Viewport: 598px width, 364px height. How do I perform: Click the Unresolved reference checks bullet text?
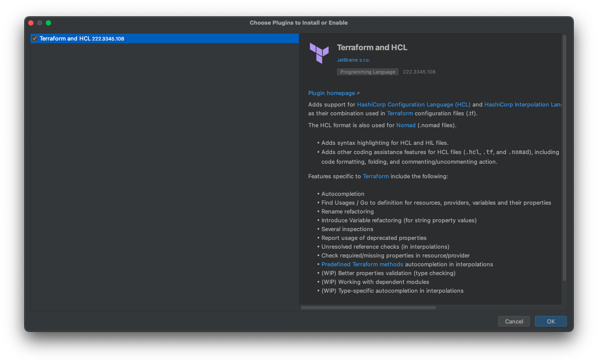tap(385, 246)
